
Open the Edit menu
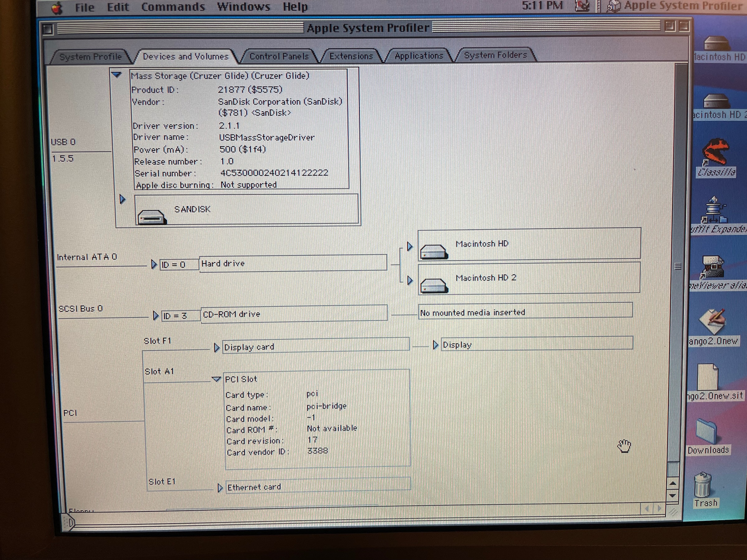coord(118,7)
